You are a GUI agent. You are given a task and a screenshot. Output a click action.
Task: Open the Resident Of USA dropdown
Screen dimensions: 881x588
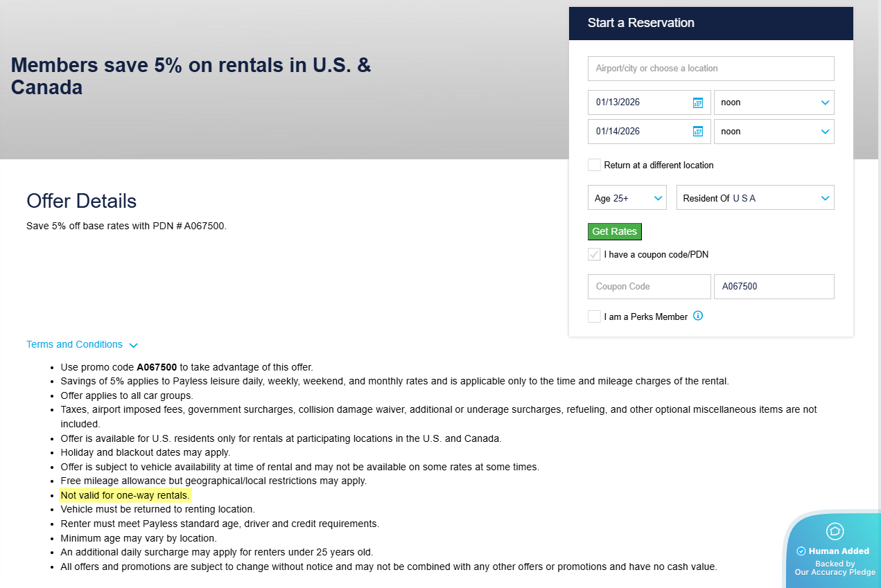[x=755, y=198]
